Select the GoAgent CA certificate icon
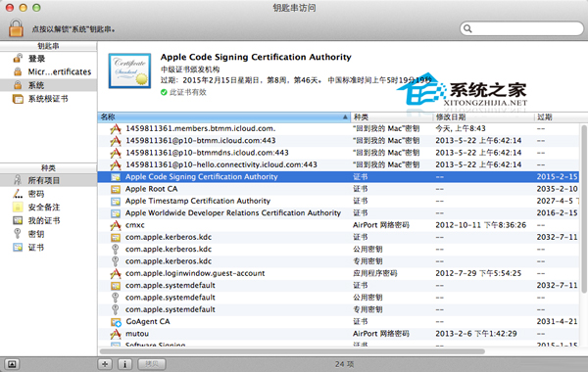This screenshot has height=372, width=588. pyautogui.click(x=116, y=322)
